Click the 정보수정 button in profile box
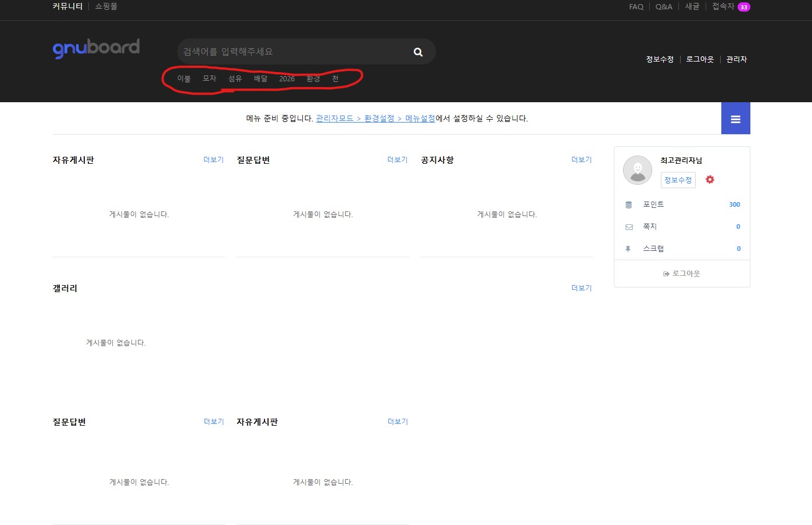The height and width of the screenshot is (525, 812). (678, 180)
